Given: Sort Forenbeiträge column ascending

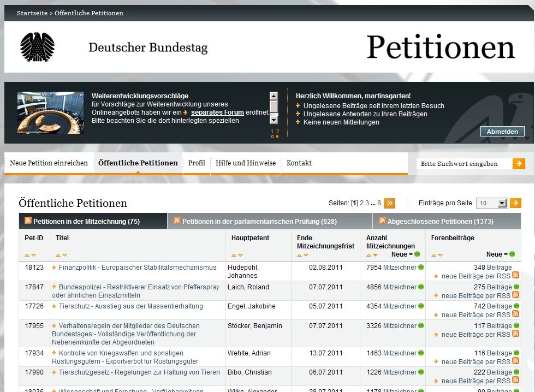Looking at the screenshot, I should (433, 255).
